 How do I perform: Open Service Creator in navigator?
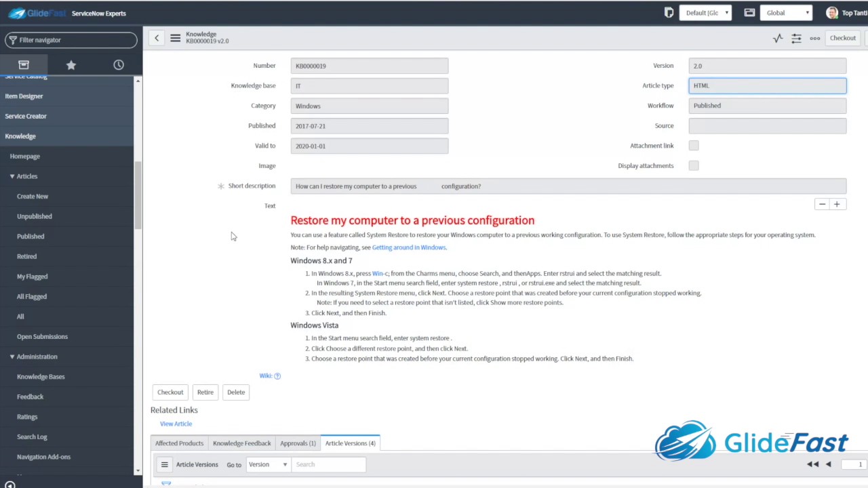[x=26, y=116]
